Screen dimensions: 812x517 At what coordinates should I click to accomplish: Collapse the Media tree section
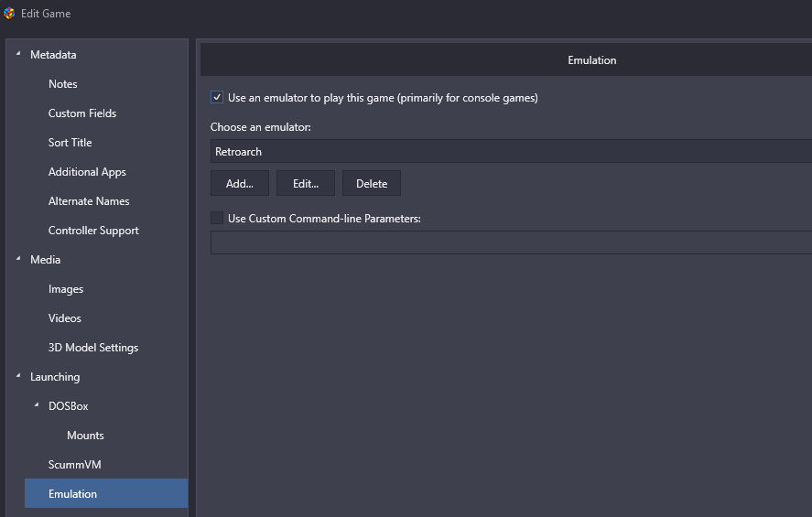pyautogui.click(x=18, y=258)
